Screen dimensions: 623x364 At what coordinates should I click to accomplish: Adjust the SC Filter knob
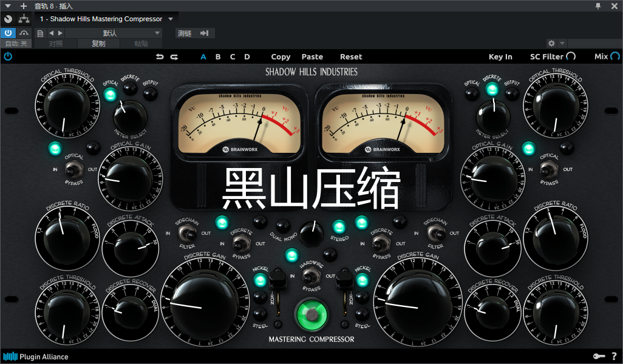[571, 56]
